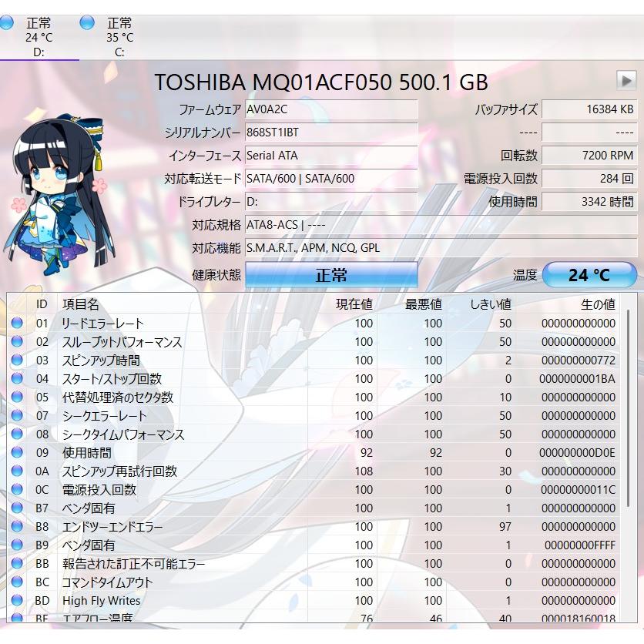Click the status orb for ID 01

click(17, 323)
